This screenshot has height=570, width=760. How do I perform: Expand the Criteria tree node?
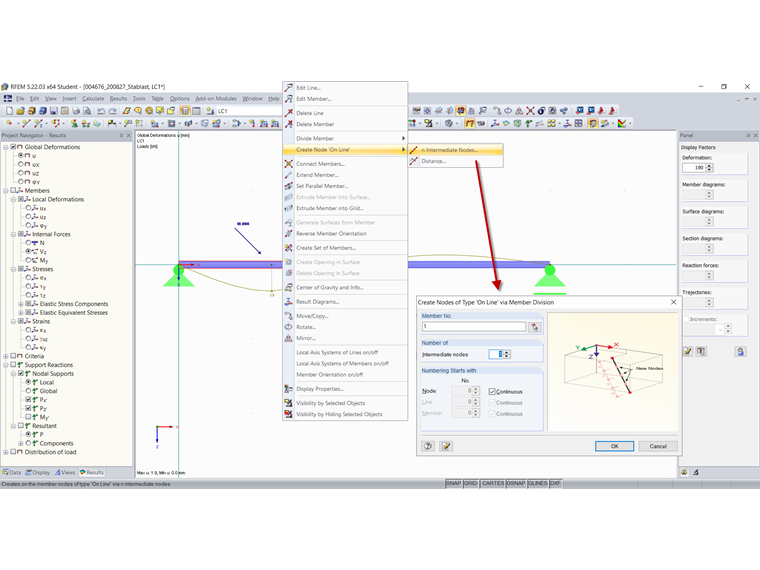point(6,356)
